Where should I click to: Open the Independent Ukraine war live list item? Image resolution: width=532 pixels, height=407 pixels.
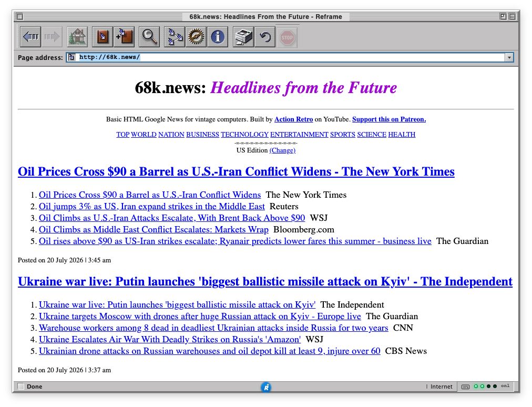pyautogui.click(x=177, y=305)
